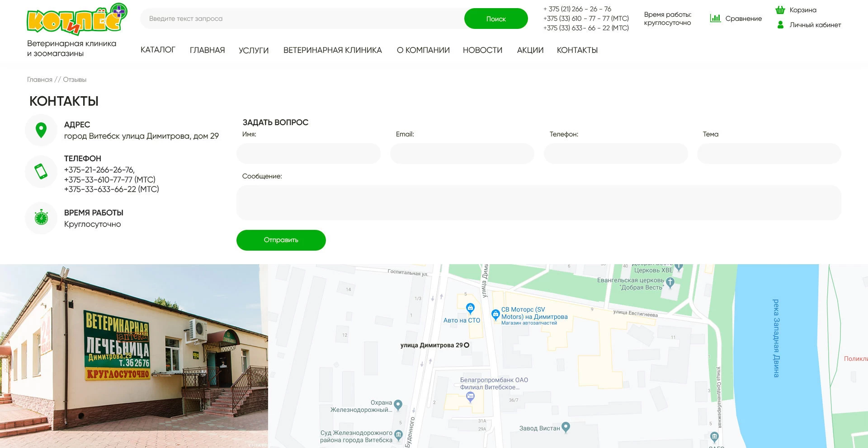
Task: Click the улица Димитрова 29 location marker
Action: (x=467, y=345)
